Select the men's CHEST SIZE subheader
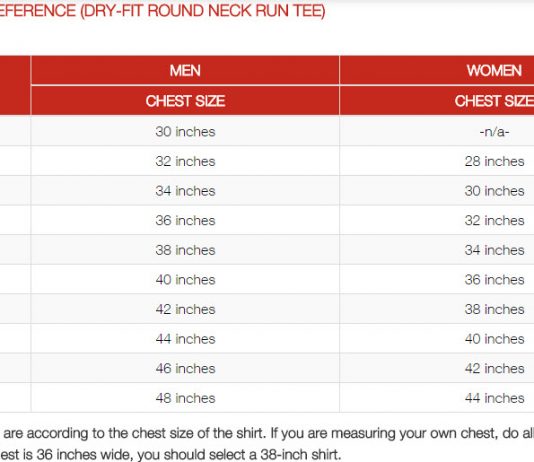This screenshot has width=534, height=462. tap(185, 101)
